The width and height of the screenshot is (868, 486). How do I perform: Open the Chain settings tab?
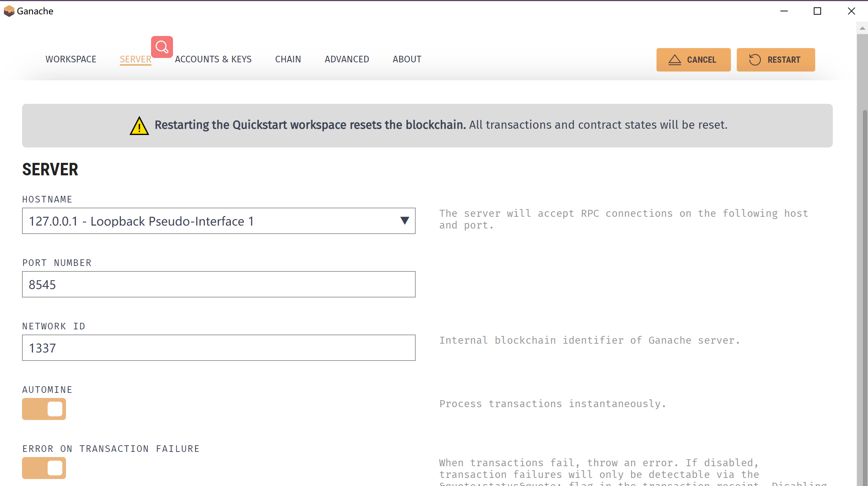point(288,59)
